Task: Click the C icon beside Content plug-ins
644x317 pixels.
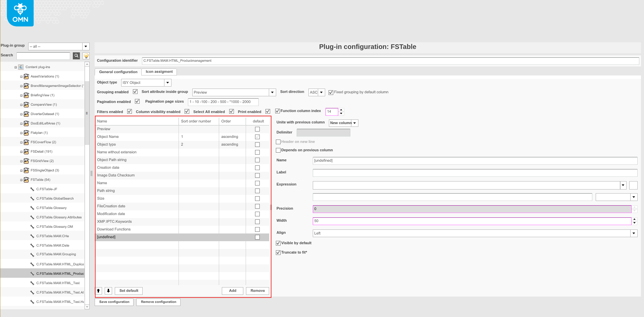Action: (20, 67)
